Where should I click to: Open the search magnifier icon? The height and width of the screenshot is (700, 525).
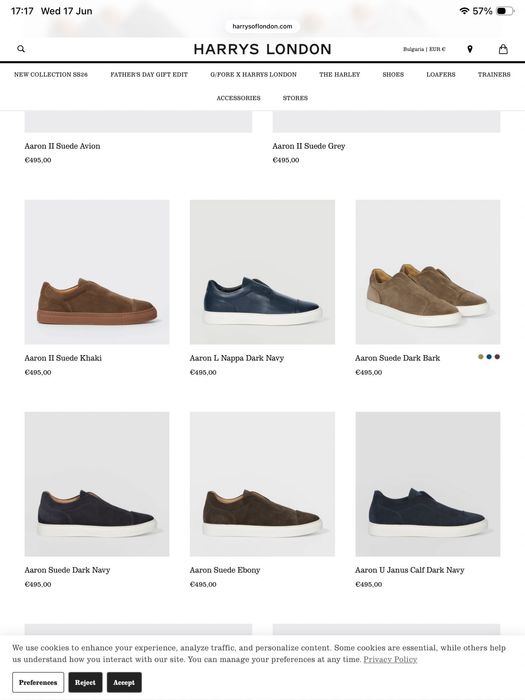pyautogui.click(x=21, y=49)
